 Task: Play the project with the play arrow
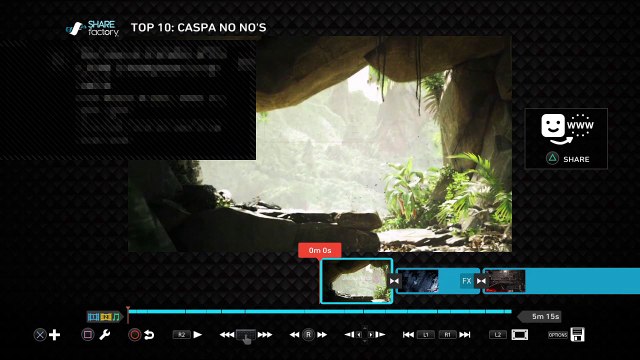[198, 335]
